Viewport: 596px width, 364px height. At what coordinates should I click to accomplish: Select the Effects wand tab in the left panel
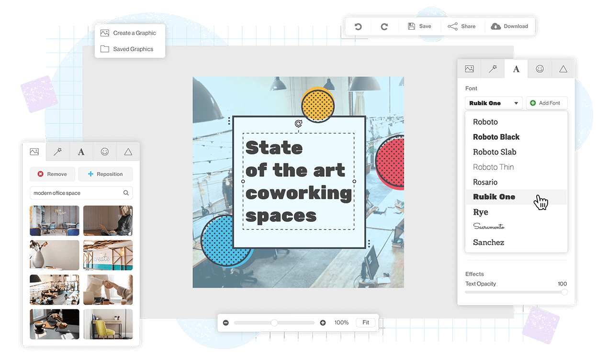[x=57, y=152]
